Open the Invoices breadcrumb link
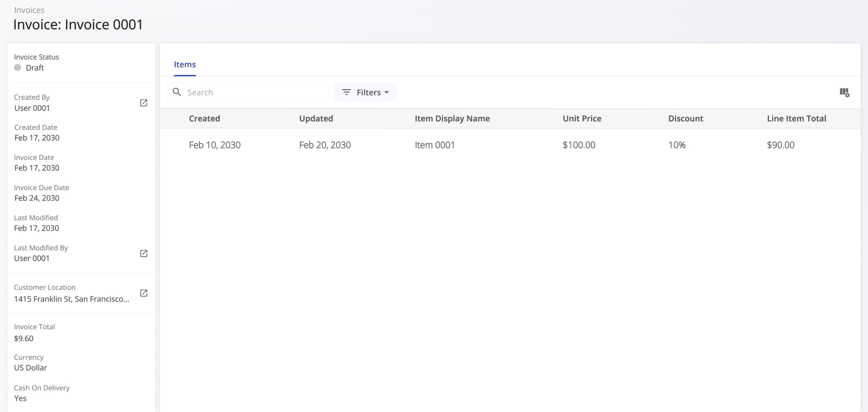The width and height of the screenshot is (868, 412). (29, 9)
